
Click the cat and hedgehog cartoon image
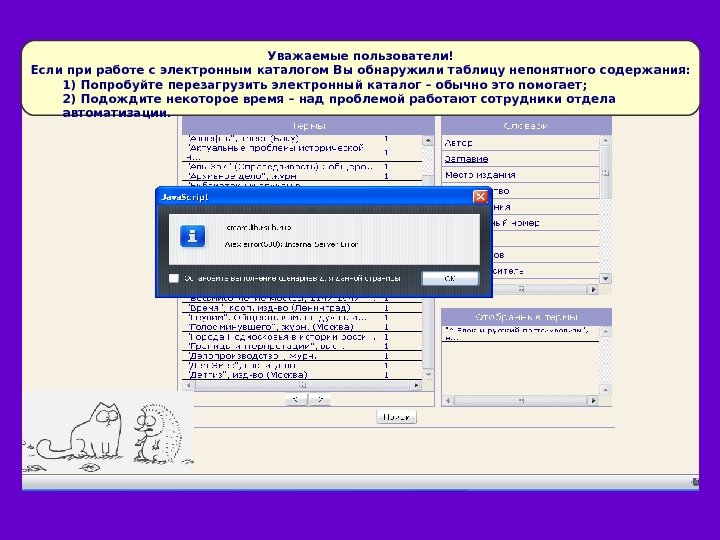tap(108, 433)
